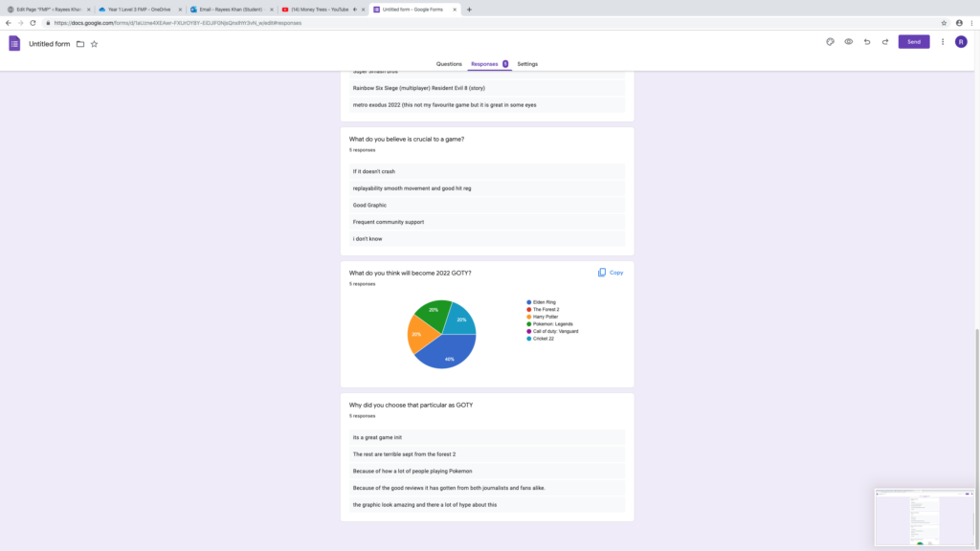Screen dimensions: 980x551
Task: Go forward in browser history
Action: click(x=21, y=23)
